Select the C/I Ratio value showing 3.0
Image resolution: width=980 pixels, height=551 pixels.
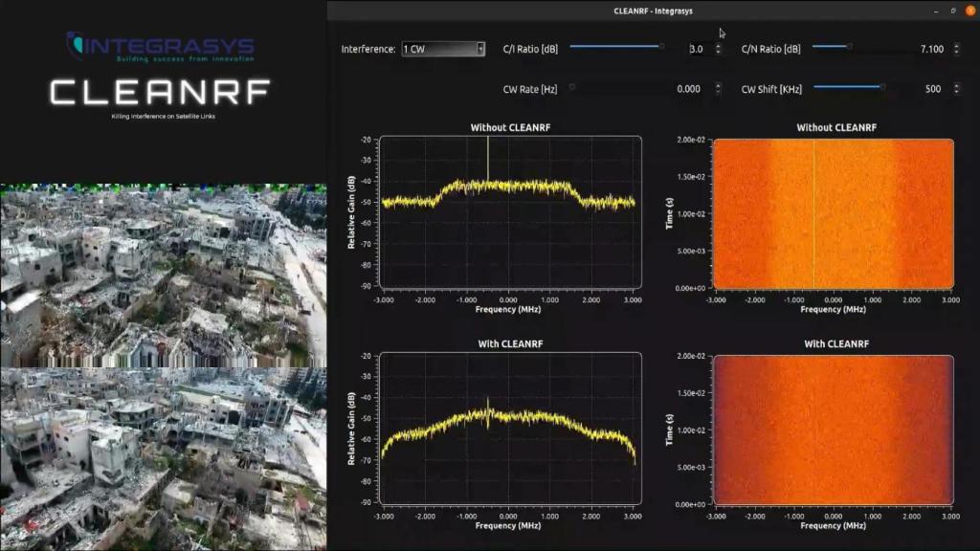pos(694,49)
